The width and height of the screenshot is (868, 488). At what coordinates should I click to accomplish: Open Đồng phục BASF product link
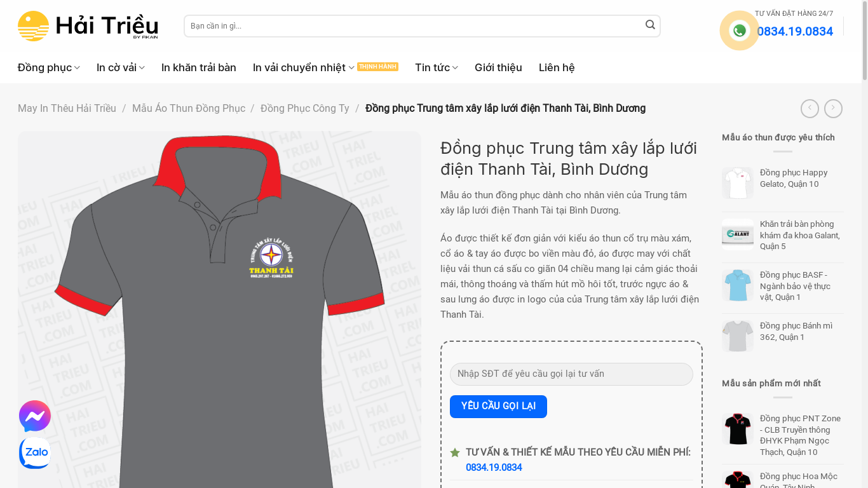pyautogui.click(x=795, y=286)
